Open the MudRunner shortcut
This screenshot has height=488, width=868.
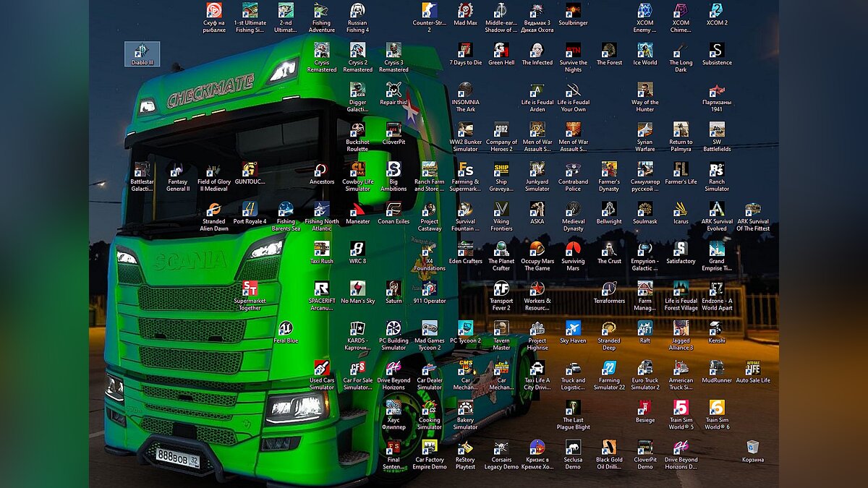[x=716, y=372]
